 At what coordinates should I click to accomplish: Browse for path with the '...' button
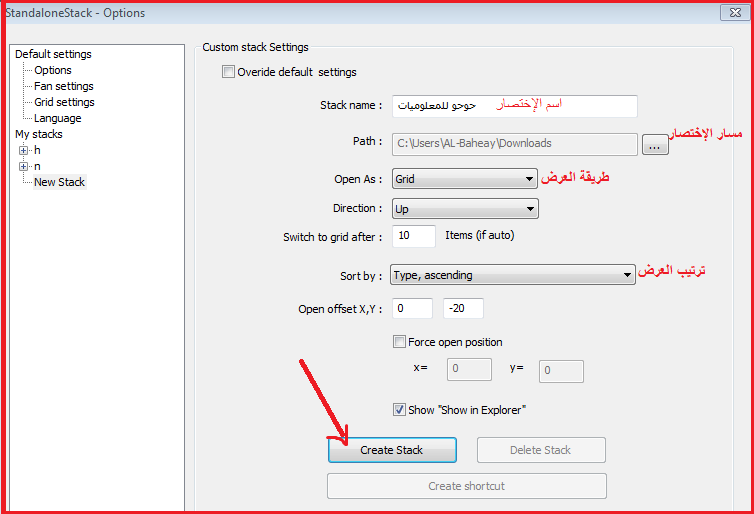[x=655, y=145]
